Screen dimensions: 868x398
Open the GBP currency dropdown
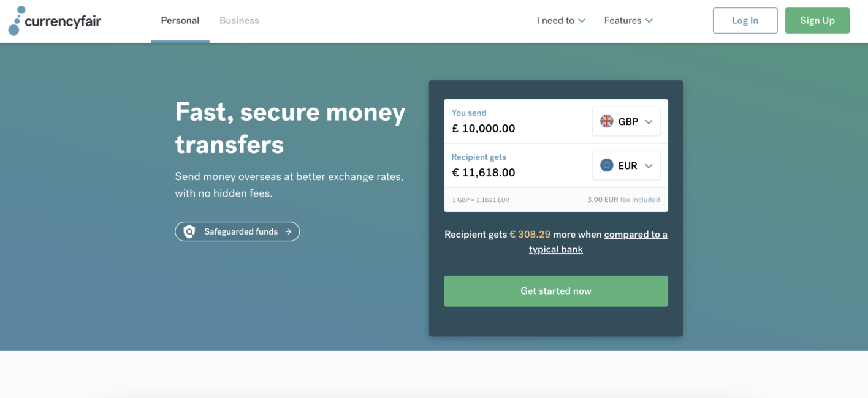point(626,121)
